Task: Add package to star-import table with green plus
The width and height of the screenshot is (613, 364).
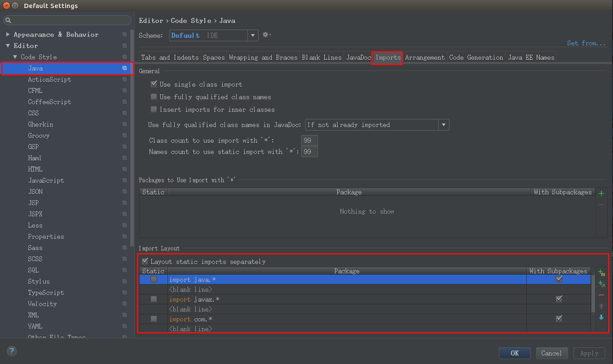Action: (x=601, y=193)
